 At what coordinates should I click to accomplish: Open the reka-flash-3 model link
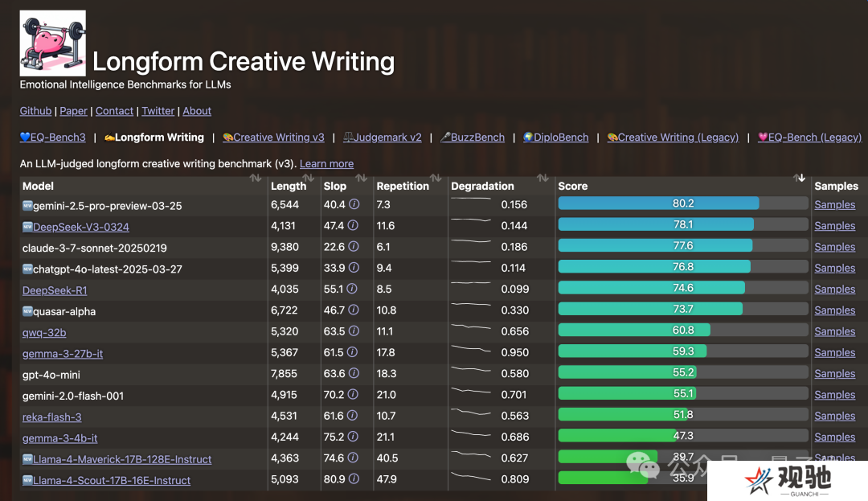click(x=52, y=417)
